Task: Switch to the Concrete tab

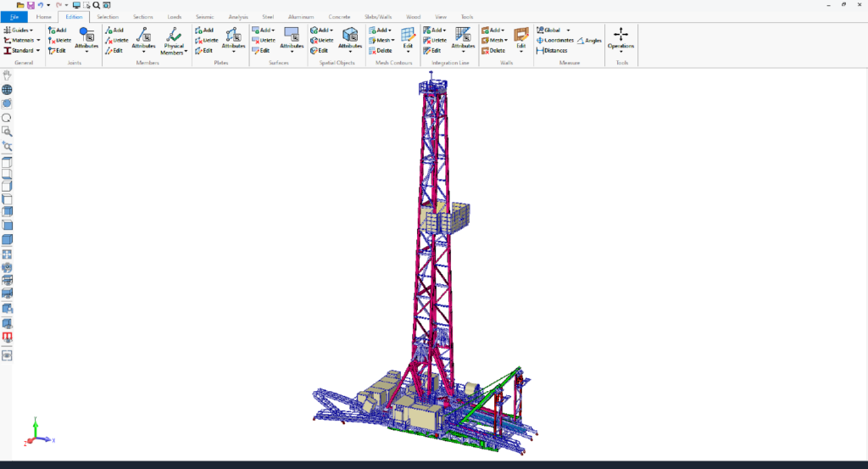Action: click(x=339, y=17)
